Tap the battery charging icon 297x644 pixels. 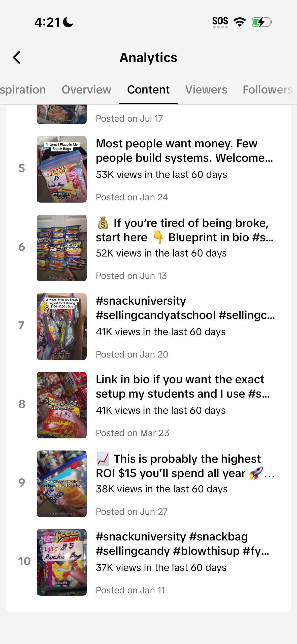(x=262, y=22)
